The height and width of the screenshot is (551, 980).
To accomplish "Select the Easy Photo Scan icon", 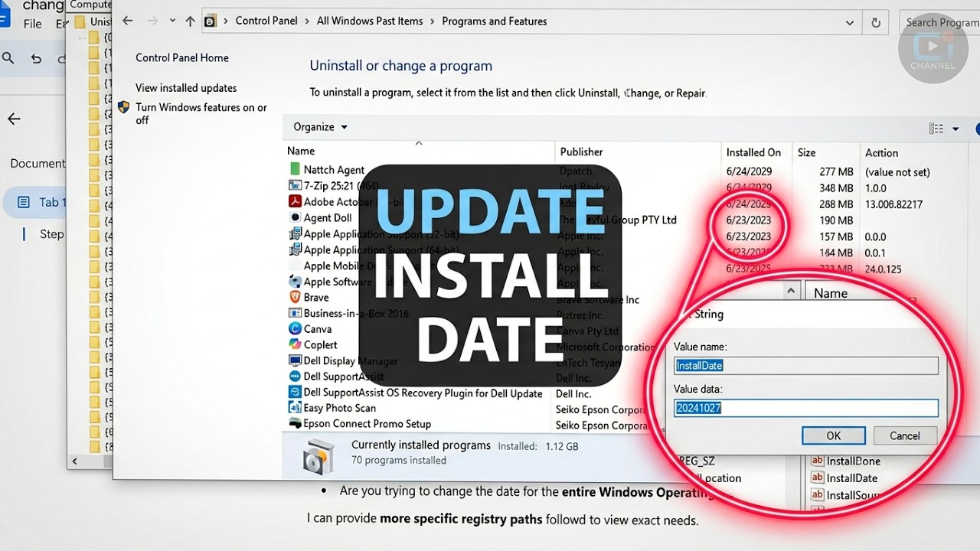I will coord(295,408).
